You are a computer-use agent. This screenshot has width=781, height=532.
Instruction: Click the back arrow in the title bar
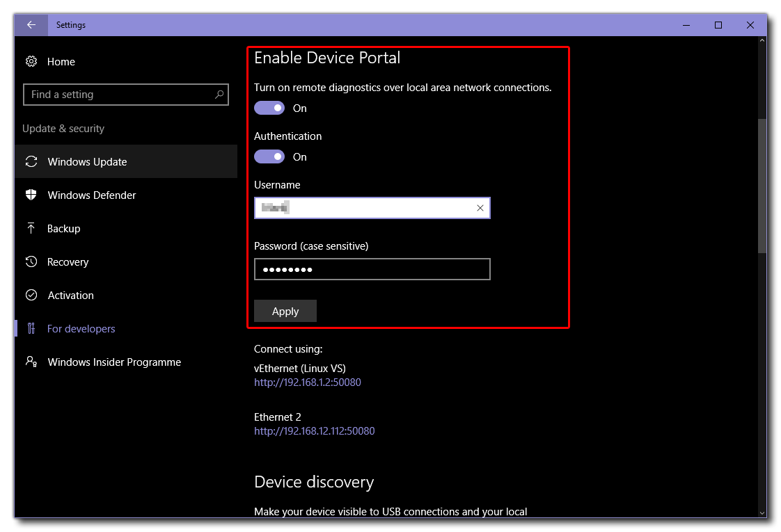(31, 24)
